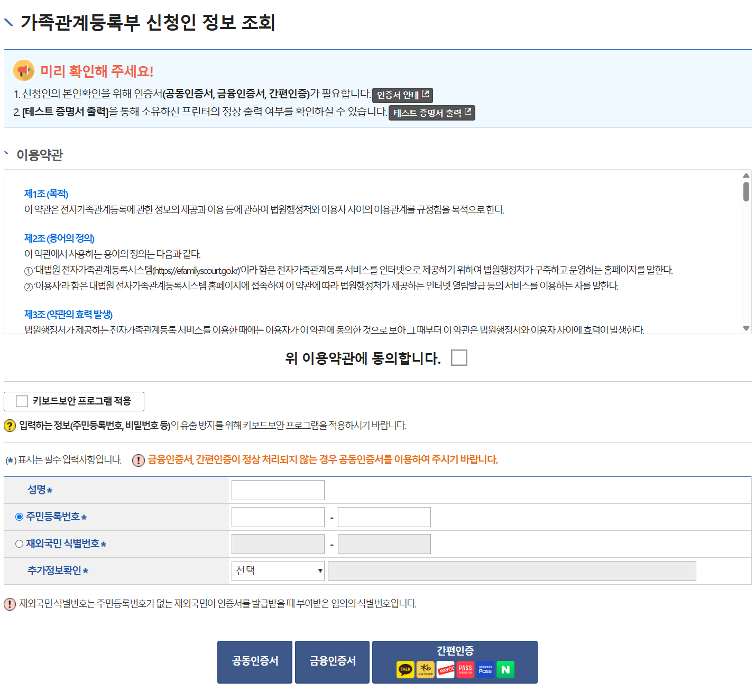Select KB 국민은행 authentication icon
The height and width of the screenshot is (700, 755).
click(x=425, y=669)
